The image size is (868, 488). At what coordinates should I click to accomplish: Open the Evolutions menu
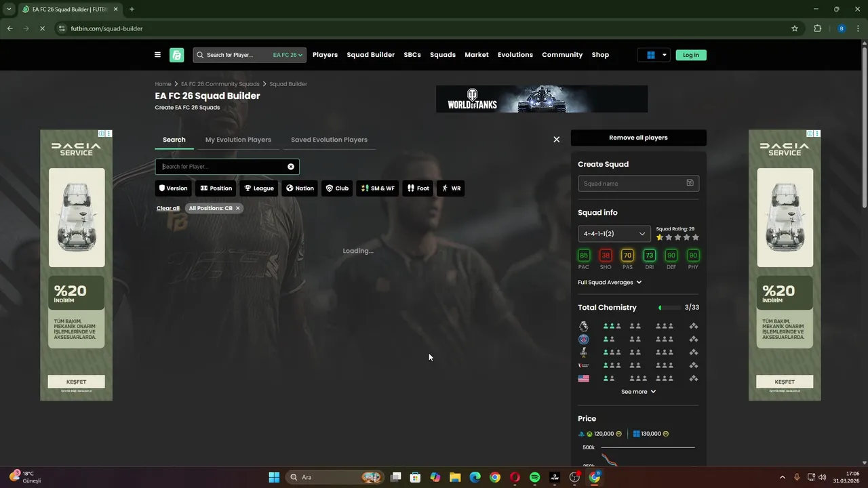(x=515, y=55)
